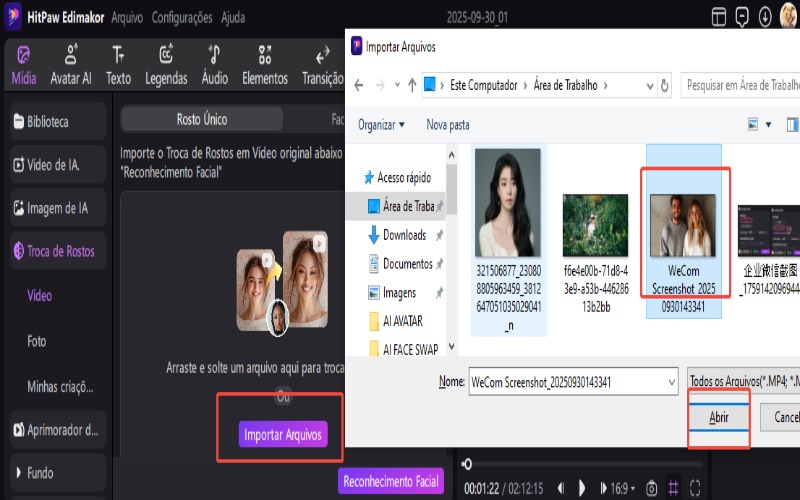Image resolution: width=800 pixels, height=500 pixels.
Task: Click the purple Importar Arquivos button
Action: coord(285,435)
